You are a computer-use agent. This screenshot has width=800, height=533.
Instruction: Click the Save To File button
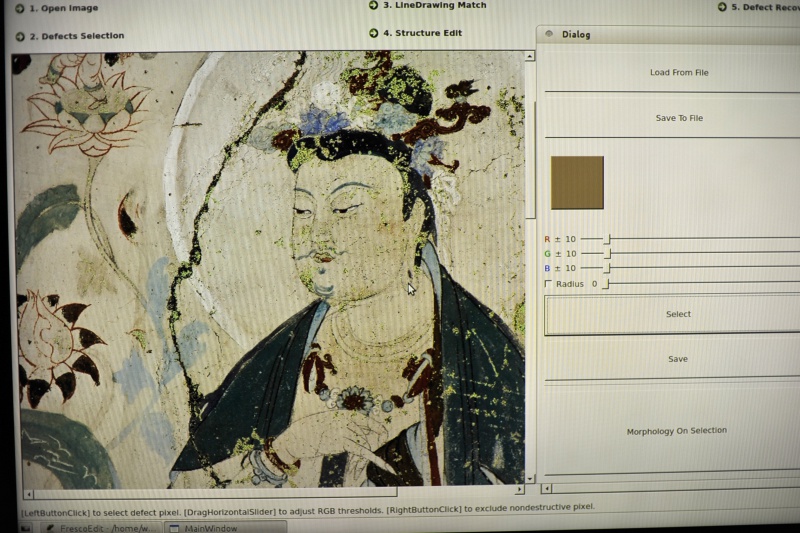pos(679,118)
